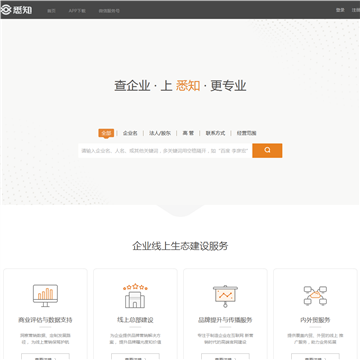Click the 登录 link in header
The image size is (360, 360).
pyautogui.click(x=340, y=10)
